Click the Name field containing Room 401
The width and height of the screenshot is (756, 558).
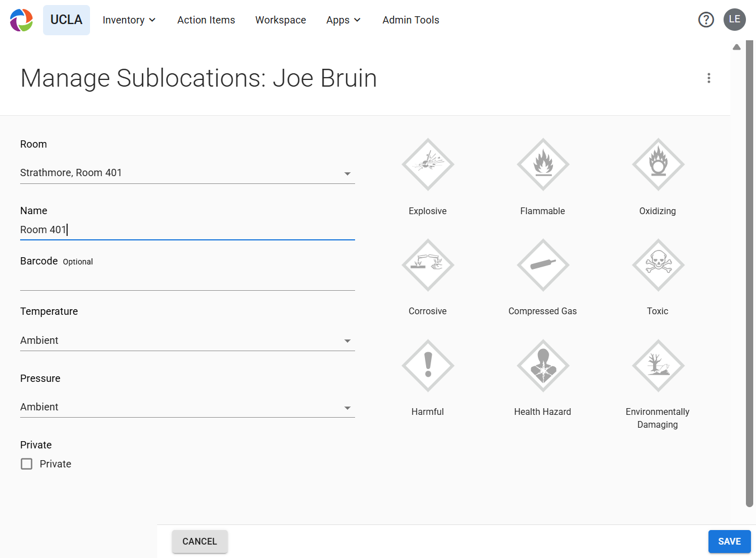187,230
